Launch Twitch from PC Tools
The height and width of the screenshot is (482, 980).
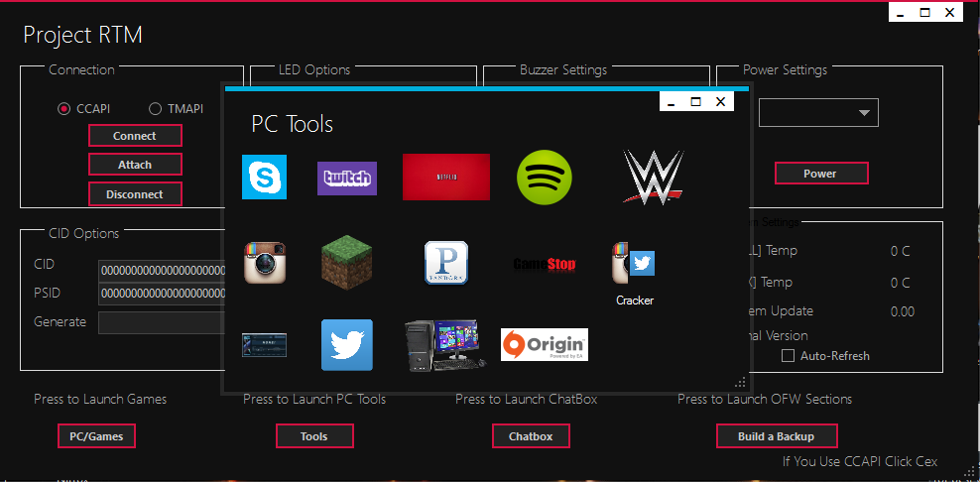347,179
